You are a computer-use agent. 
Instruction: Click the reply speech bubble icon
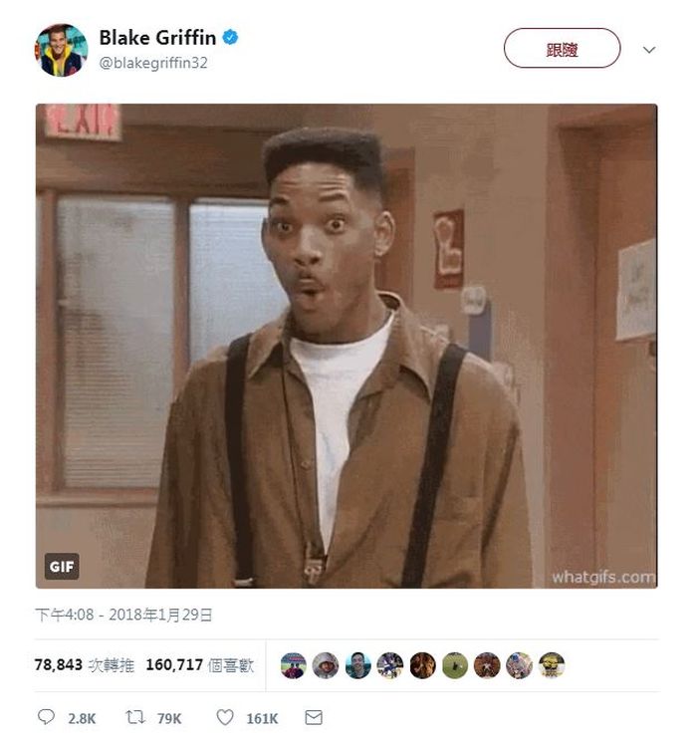point(46,717)
